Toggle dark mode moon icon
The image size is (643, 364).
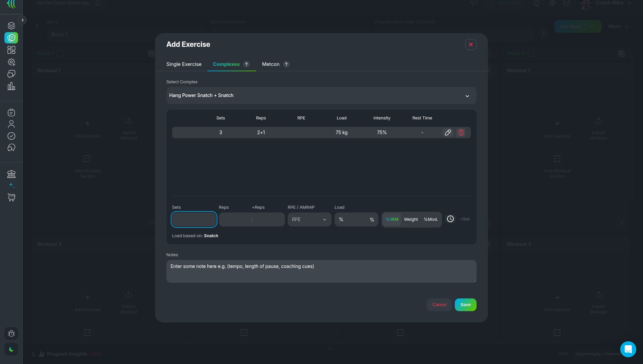coord(11,349)
